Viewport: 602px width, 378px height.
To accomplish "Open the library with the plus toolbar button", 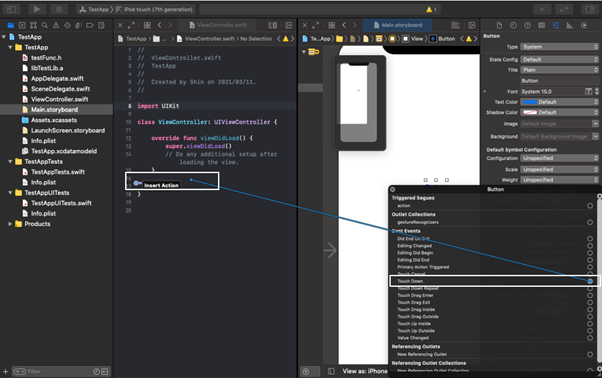I will pyautogui.click(x=542, y=9).
